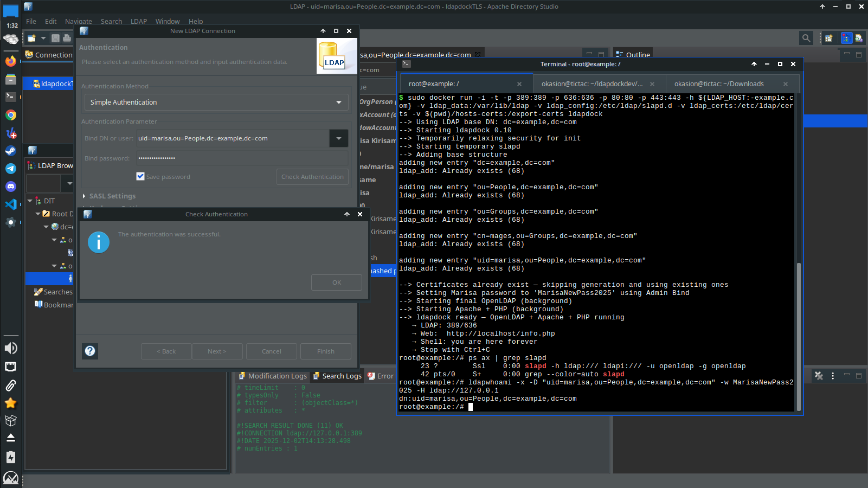Click the Open Perspective toolbar icon
This screenshot has height=488, width=868.
[x=828, y=38]
